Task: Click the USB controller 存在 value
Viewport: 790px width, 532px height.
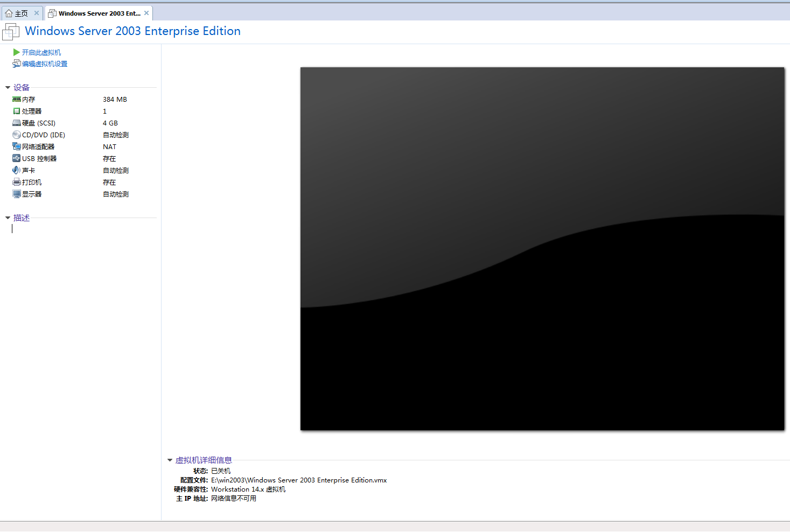Action: click(109, 158)
